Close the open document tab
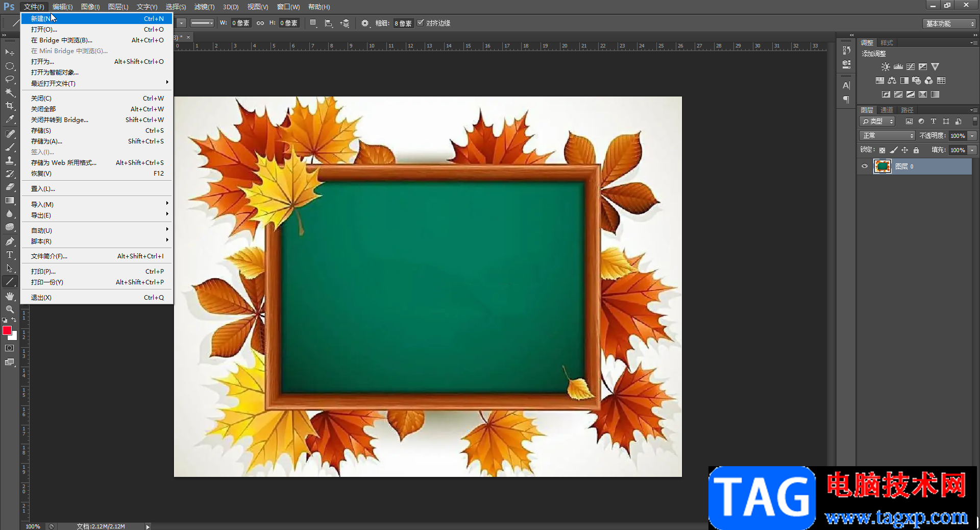This screenshot has width=980, height=530. (188, 37)
